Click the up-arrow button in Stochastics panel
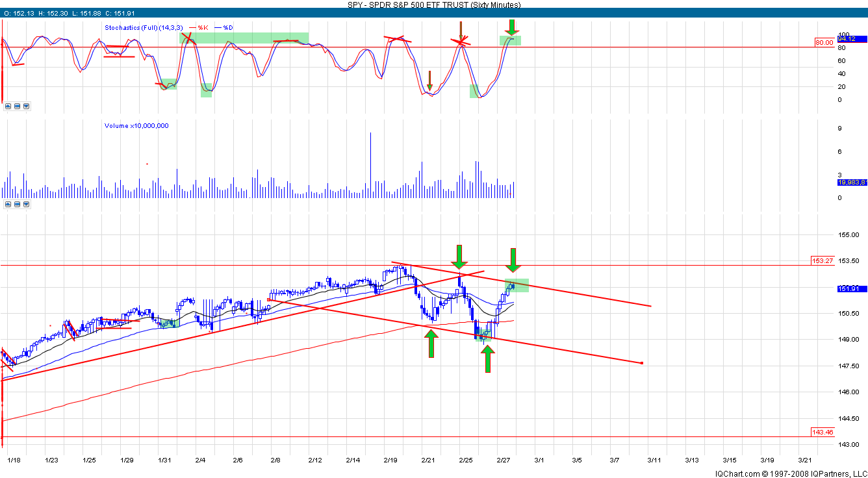Screen dimensions: 868x478 [8, 106]
